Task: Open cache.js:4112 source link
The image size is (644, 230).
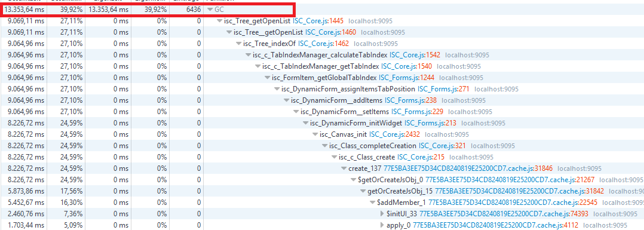Action: 496,225
